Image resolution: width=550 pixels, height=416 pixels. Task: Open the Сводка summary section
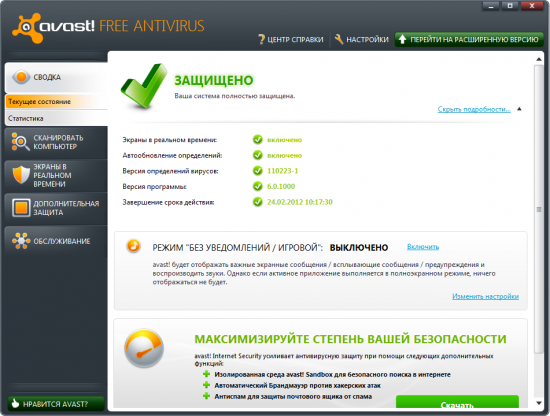click(x=56, y=77)
